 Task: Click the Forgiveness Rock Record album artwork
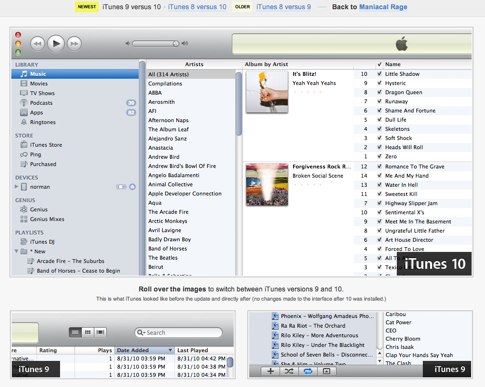pos(267,184)
